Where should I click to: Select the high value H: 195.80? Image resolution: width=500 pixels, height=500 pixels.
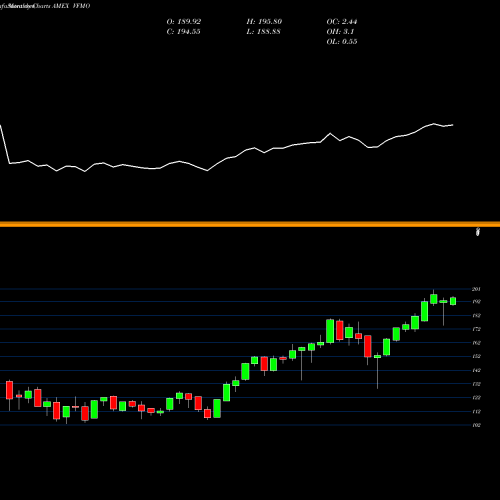tap(264, 22)
